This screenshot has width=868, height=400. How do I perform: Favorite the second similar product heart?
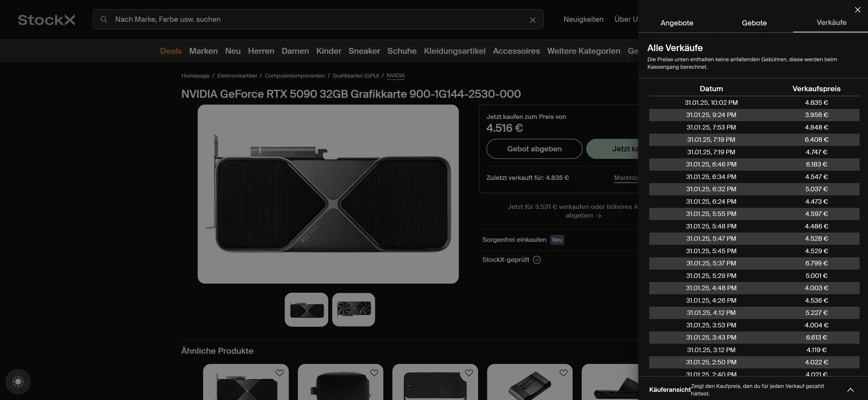(x=374, y=373)
